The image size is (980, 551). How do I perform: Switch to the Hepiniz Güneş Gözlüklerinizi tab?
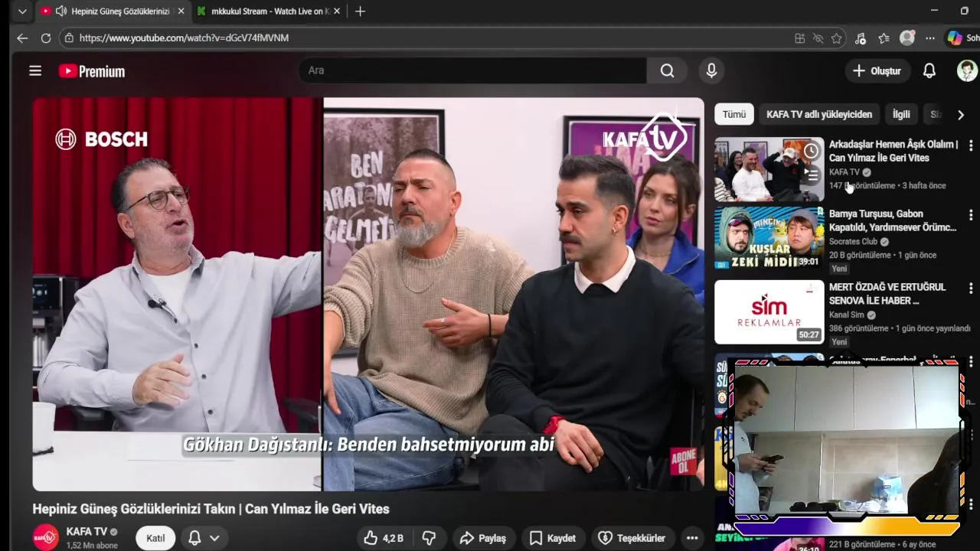113,11
